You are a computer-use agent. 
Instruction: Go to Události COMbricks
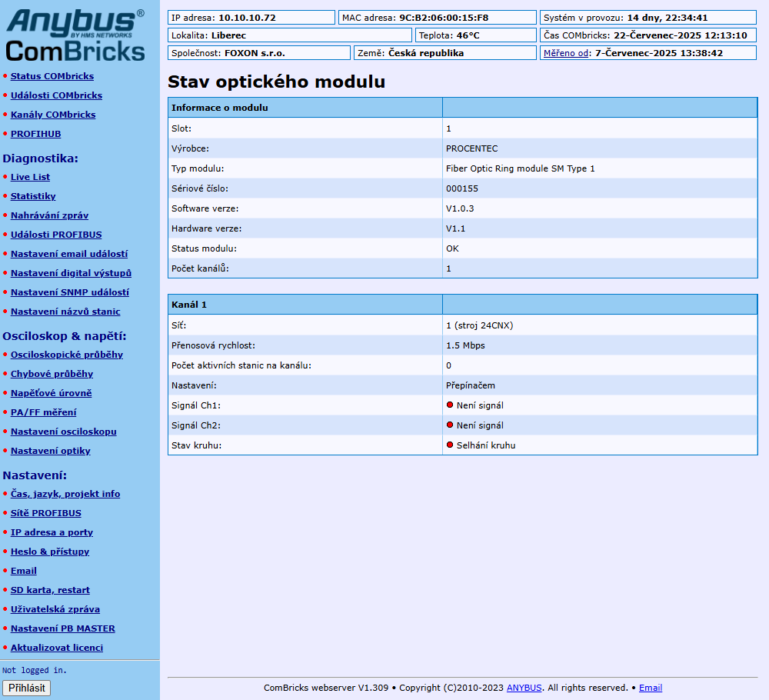pyautogui.click(x=56, y=95)
